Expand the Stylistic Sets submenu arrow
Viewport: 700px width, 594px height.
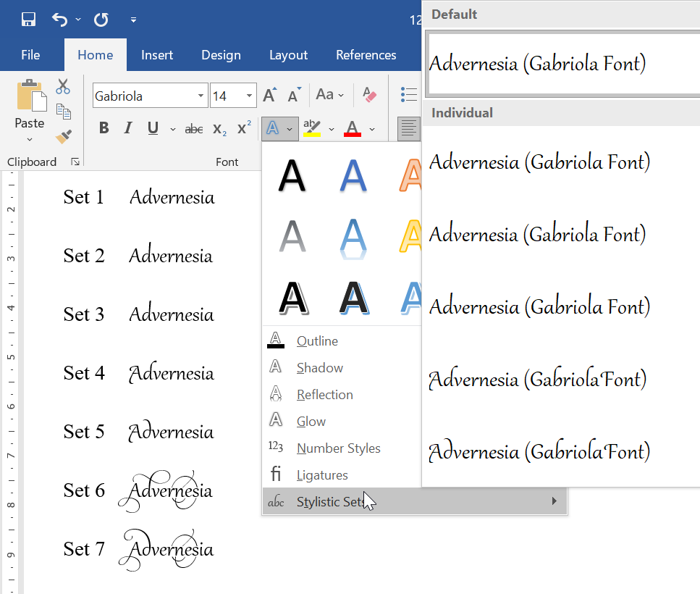(x=554, y=501)
